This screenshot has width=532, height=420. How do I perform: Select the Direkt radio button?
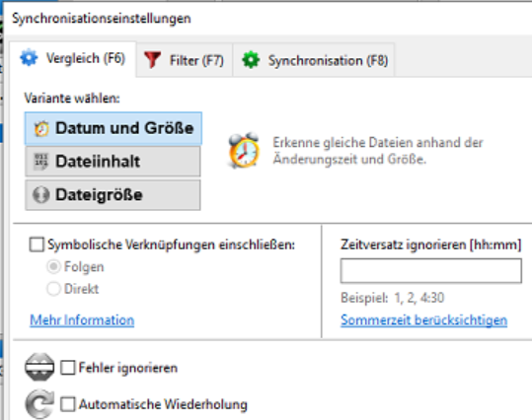click(53, 289)
